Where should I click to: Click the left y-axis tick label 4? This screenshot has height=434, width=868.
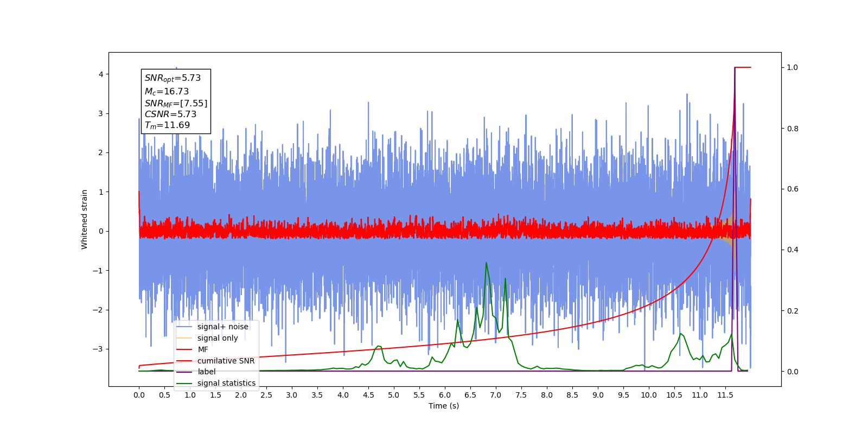pos(100,74)
